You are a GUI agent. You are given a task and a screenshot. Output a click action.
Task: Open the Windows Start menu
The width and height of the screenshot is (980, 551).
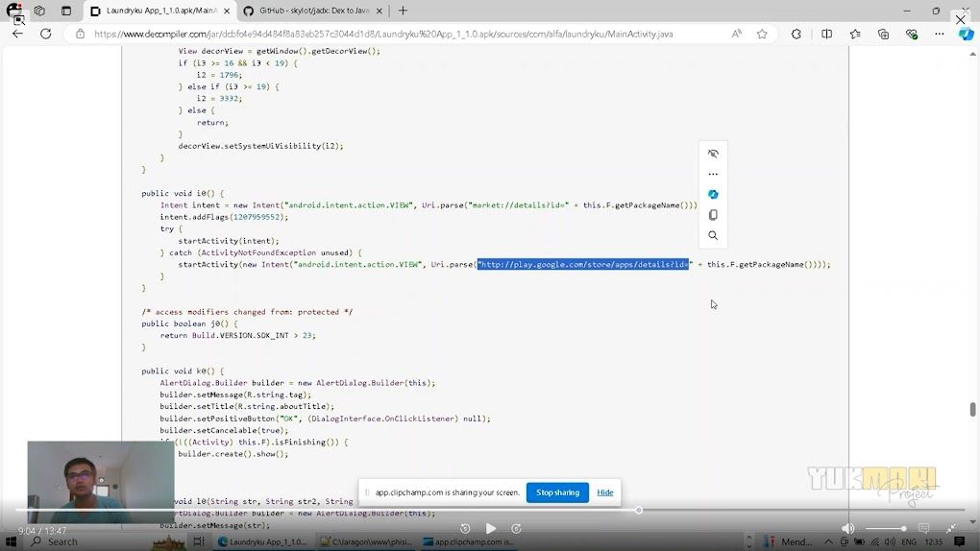(12, 541)
